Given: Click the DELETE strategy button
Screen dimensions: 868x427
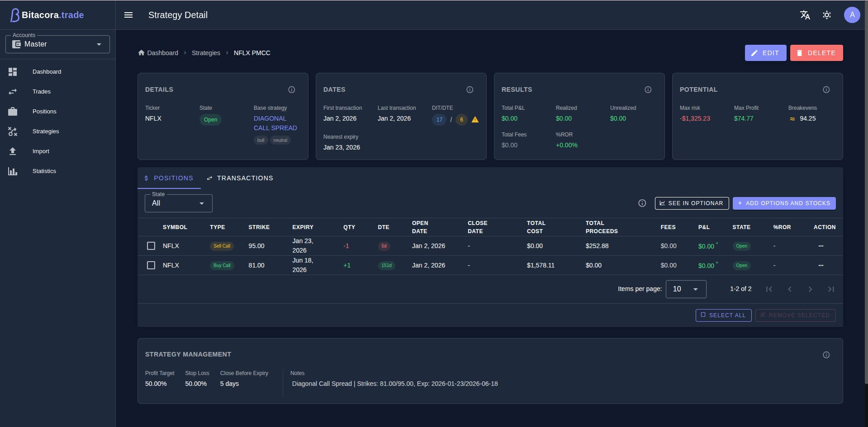Looking at the screenshot, I should [x=816, y=53].
